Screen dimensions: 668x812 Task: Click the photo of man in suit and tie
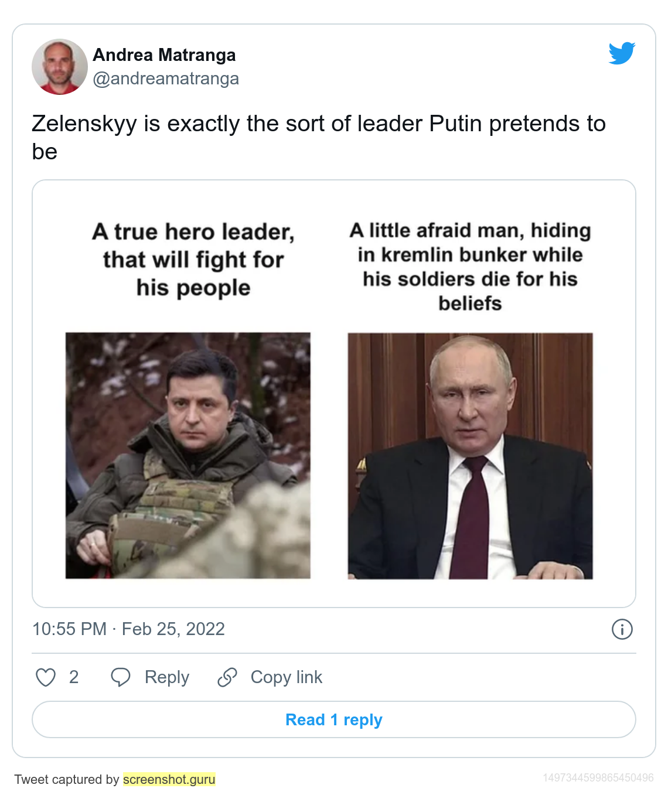[470, 456]
